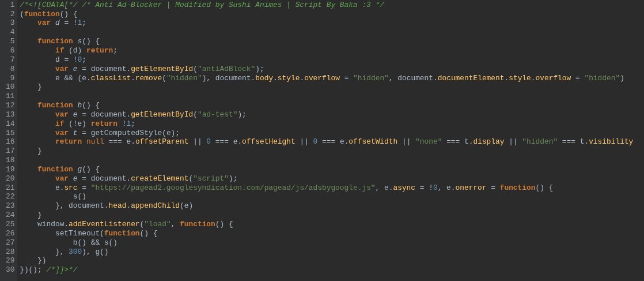
Task: Click the g() call on line 28
Action: coord(102,252)
